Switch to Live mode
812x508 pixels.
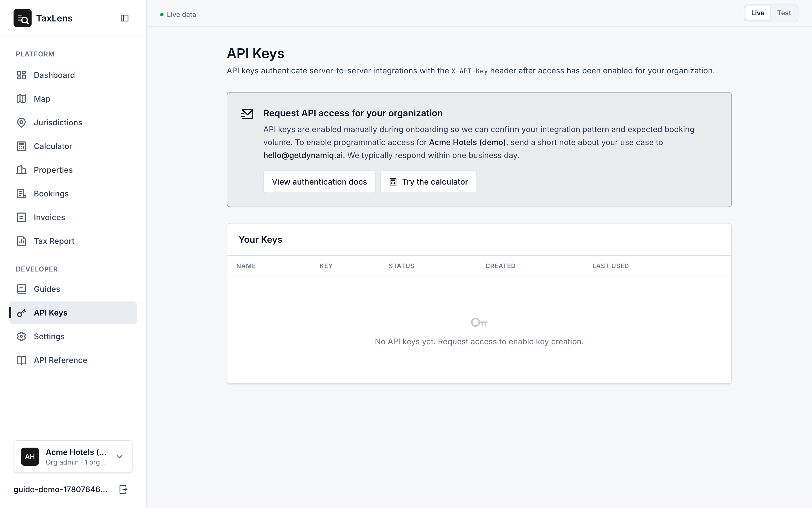[x=758, y=13]
